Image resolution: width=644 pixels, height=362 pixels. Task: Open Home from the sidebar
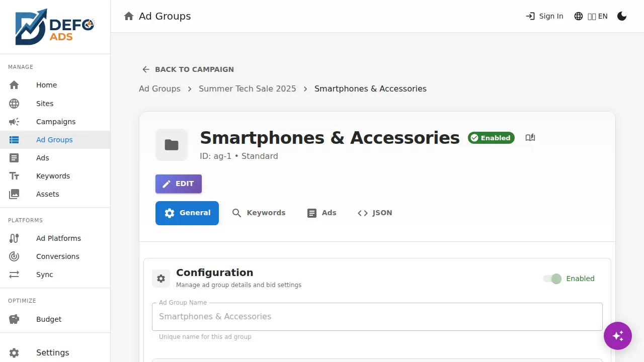[x=55, y=85]
